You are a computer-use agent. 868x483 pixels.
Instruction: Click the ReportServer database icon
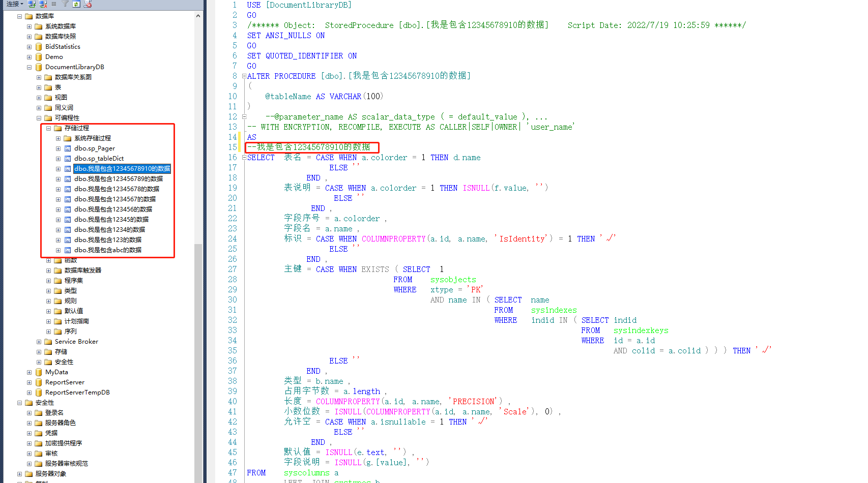(39, 382)
